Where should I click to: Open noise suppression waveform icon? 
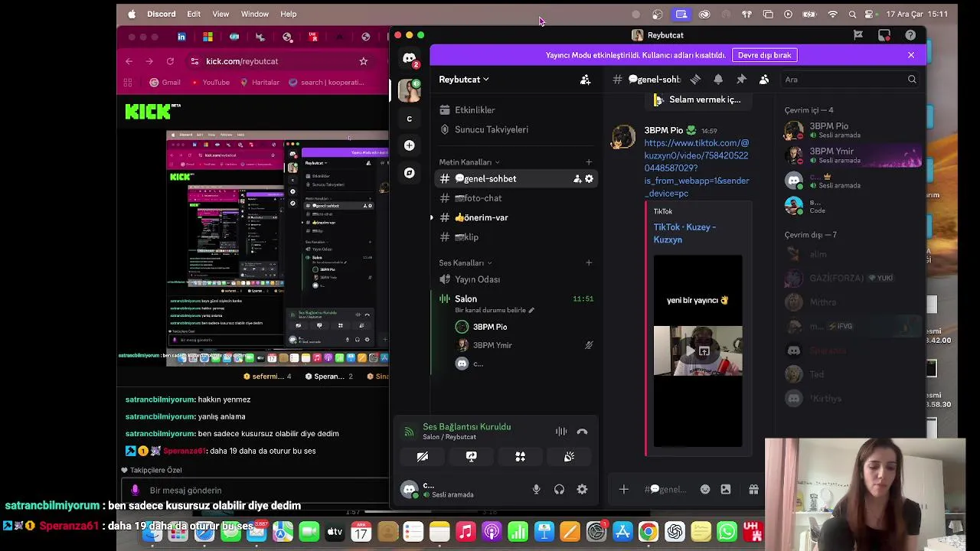click(x=561, y=432)
